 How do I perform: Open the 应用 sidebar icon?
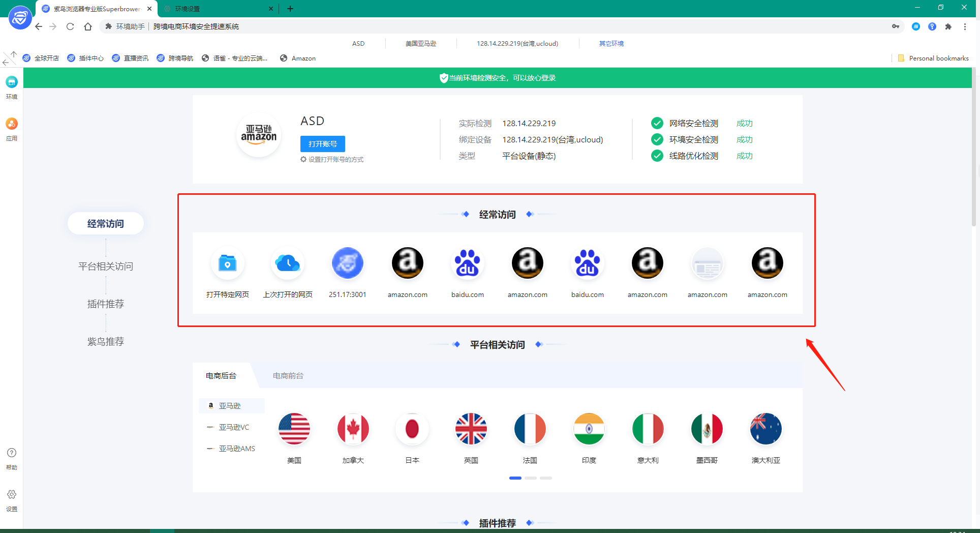tap(12, 124)
